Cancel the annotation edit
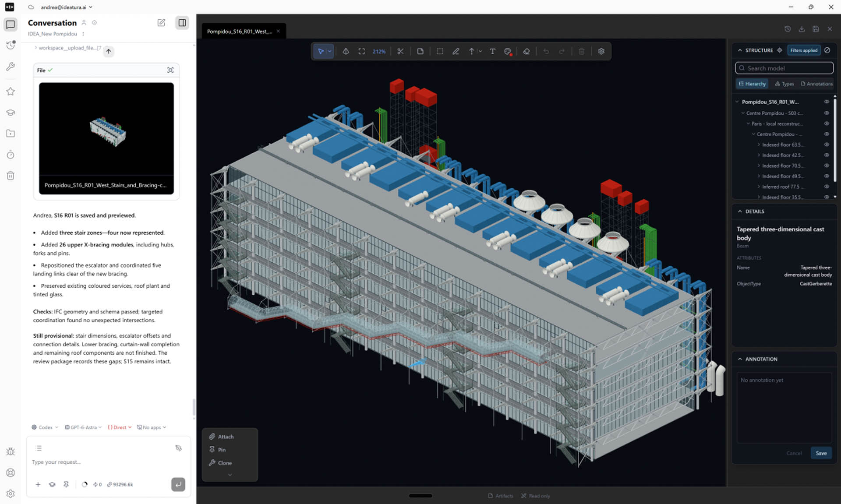841x504 pixels. [794, 453]
